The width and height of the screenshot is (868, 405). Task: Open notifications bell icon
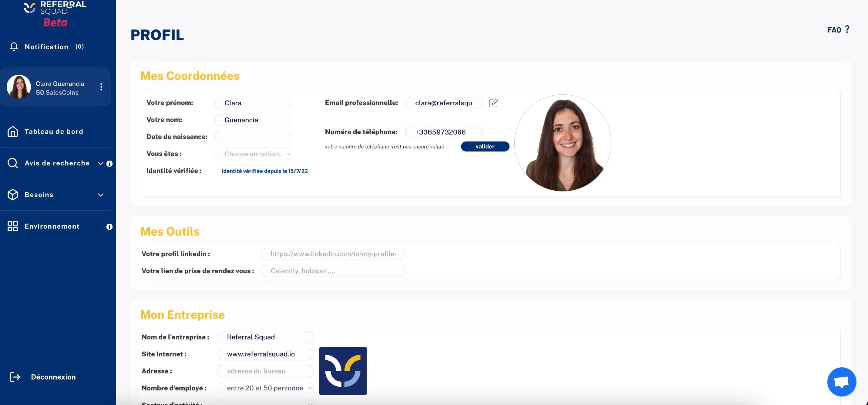14,46
